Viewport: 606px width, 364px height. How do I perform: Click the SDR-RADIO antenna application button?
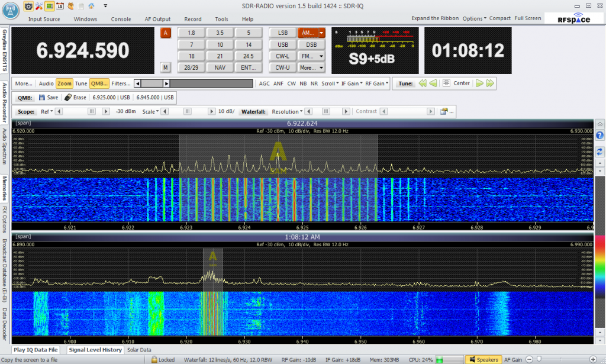coord(11,11)
